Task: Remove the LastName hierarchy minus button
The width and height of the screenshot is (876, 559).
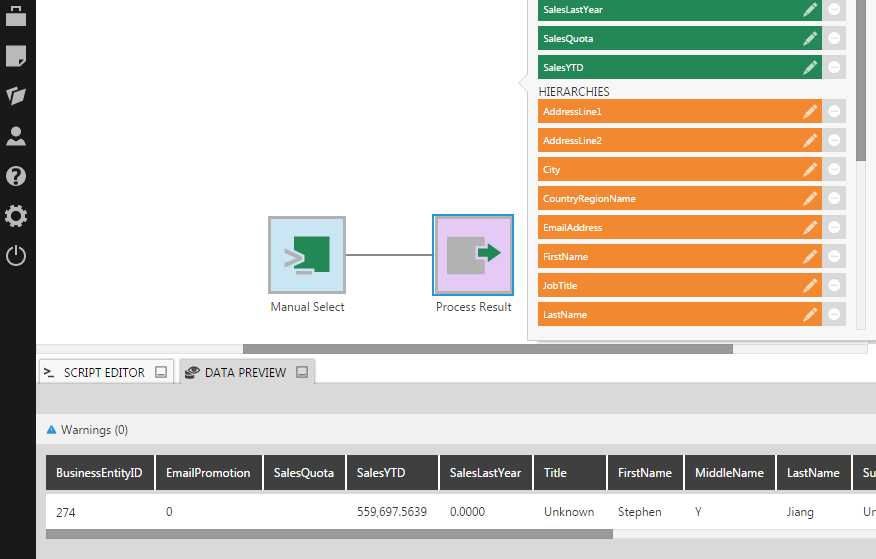Action: point(834,314)
